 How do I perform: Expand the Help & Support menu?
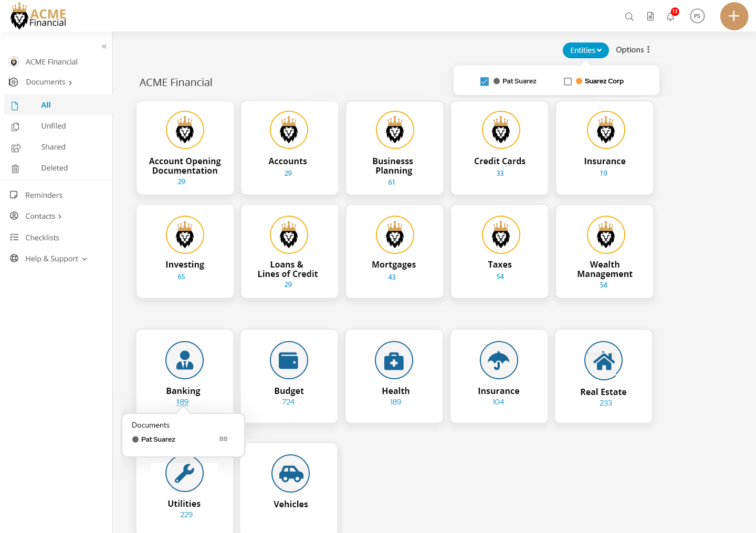(x=52, y=258)
